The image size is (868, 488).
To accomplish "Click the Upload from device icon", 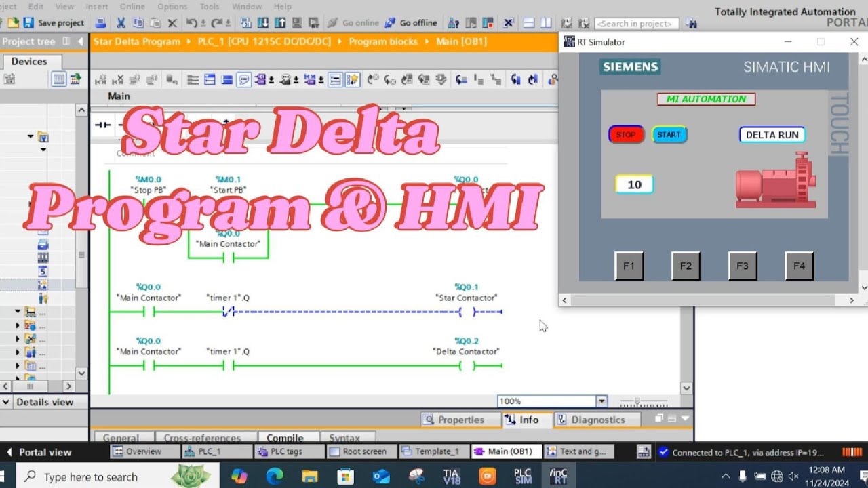I will 280,23.
